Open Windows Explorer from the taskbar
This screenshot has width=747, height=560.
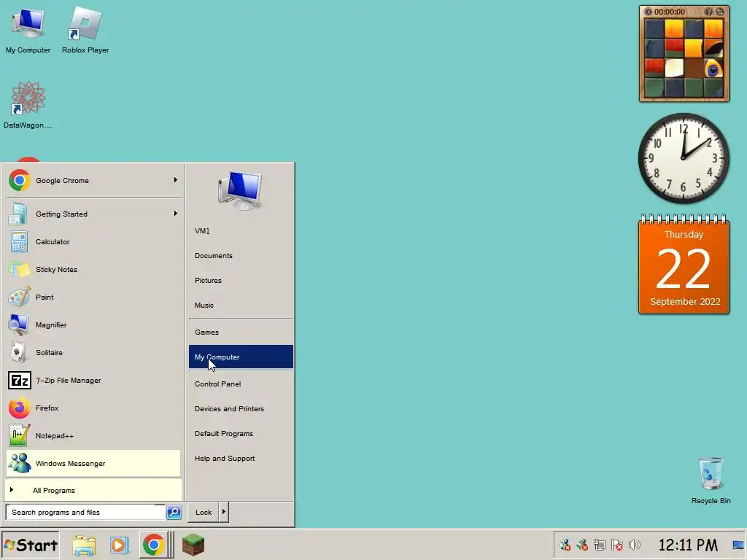(x=84, y=545)
